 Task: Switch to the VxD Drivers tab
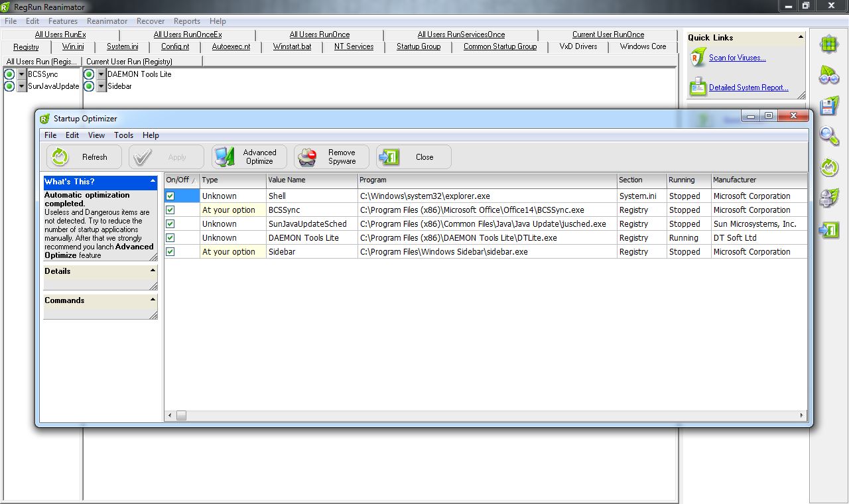578,46
